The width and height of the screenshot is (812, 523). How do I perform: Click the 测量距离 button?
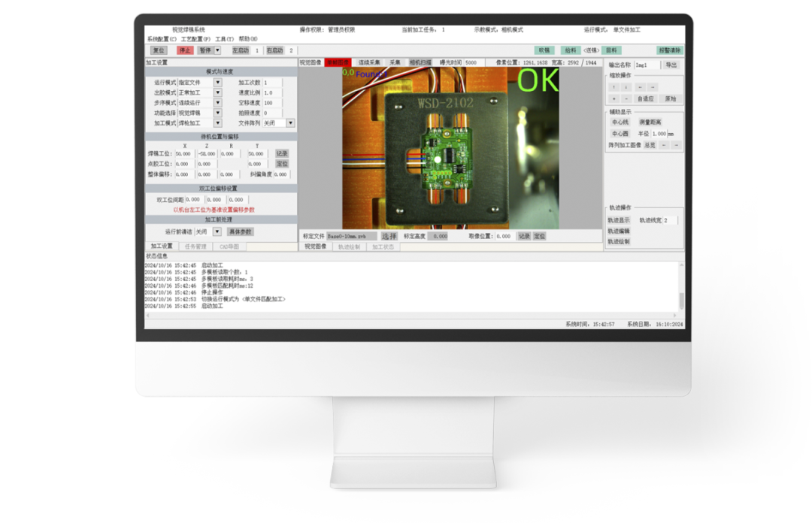click(x=650, y=122)
